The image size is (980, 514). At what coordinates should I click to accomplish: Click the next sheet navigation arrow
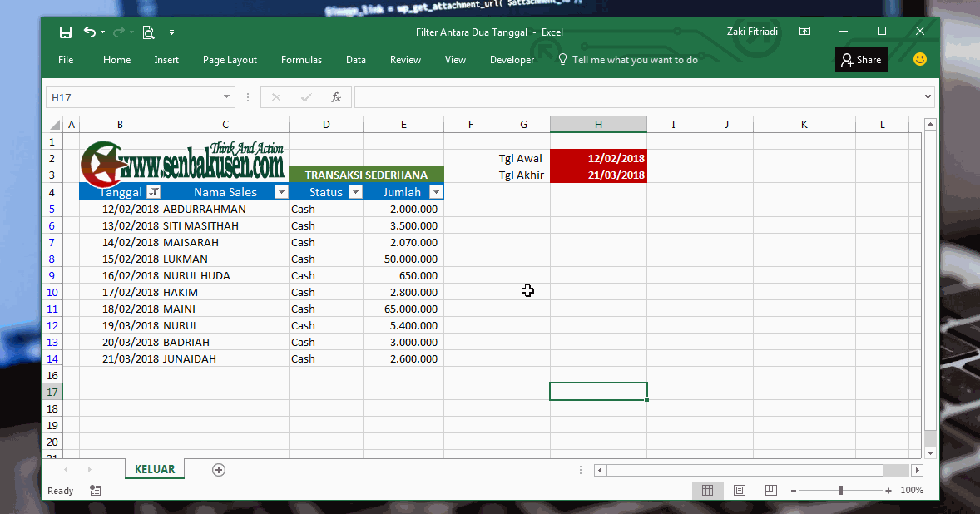pyautogui.click(x=89, y=470)
